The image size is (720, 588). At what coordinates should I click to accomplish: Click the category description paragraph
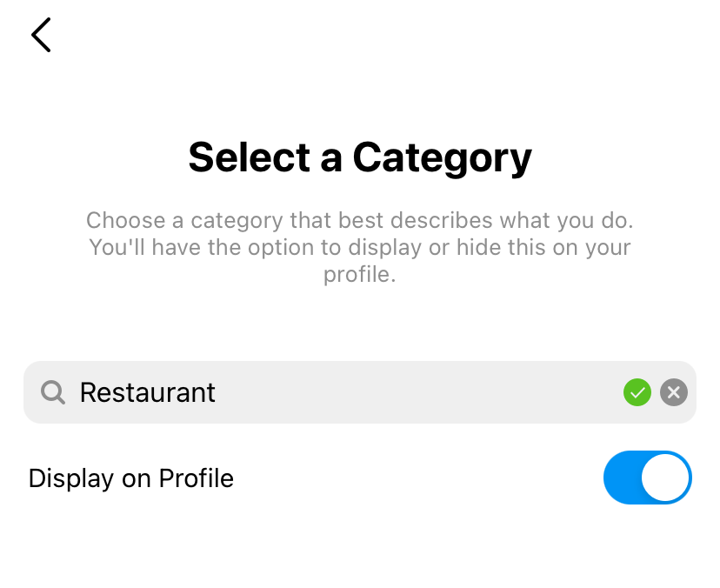coord(360,247)
